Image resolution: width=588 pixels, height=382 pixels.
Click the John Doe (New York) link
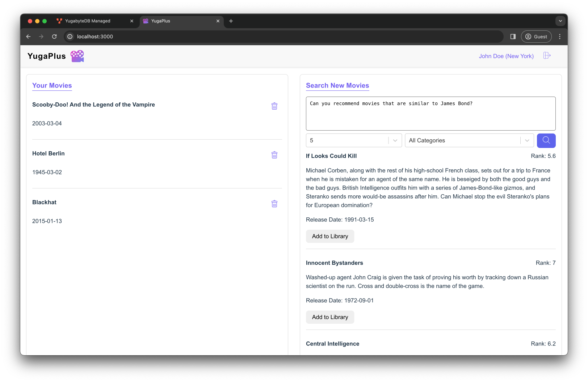click(506, 56)
